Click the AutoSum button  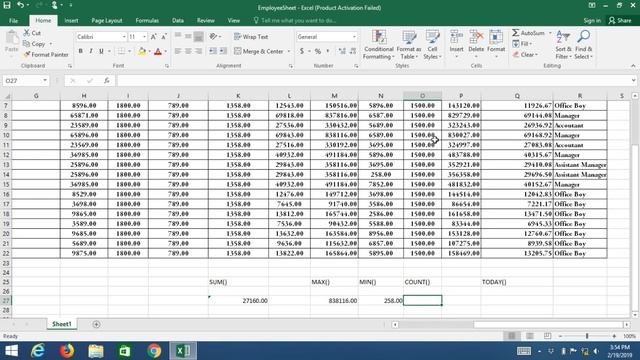pyautogui.click(x=529, y=33)
